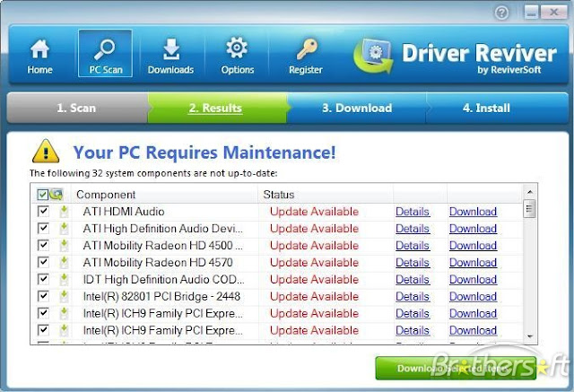Click the help question mark icon
The width and height of the screenshot is (574, 392).
pos(501,13)
